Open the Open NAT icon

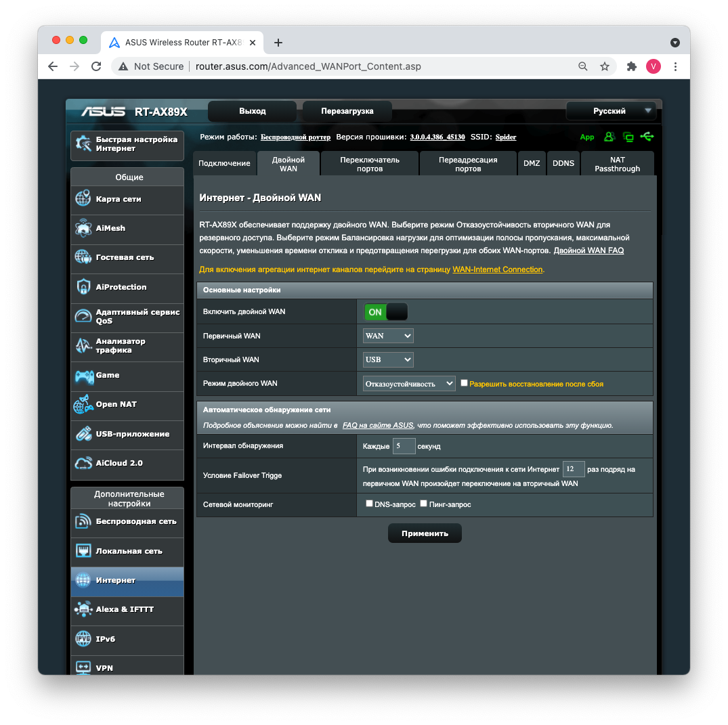(x=83, y=404)
